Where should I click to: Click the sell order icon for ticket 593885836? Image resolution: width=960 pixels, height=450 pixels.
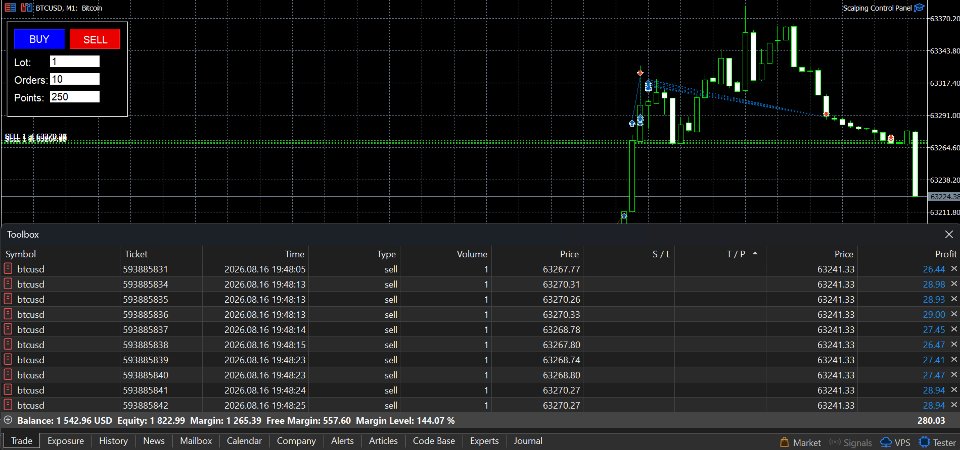point(8,314)
